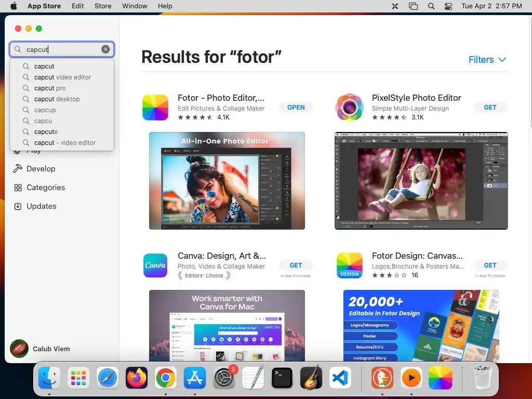Image resolution: width=532 pixels, height=399 pixels.
Task: Open the Fotor Design 20,000+ templates screenshot
Action: point(421,325)
